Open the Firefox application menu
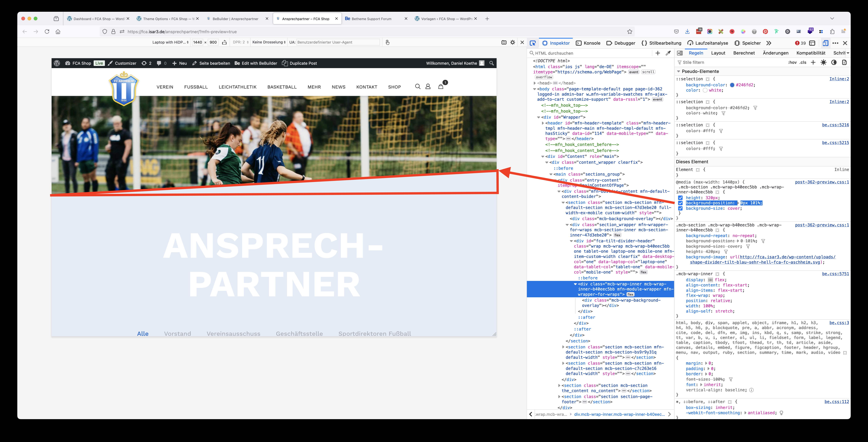The width and height of the screenshot is (868, 442). (x=843, y=32)
